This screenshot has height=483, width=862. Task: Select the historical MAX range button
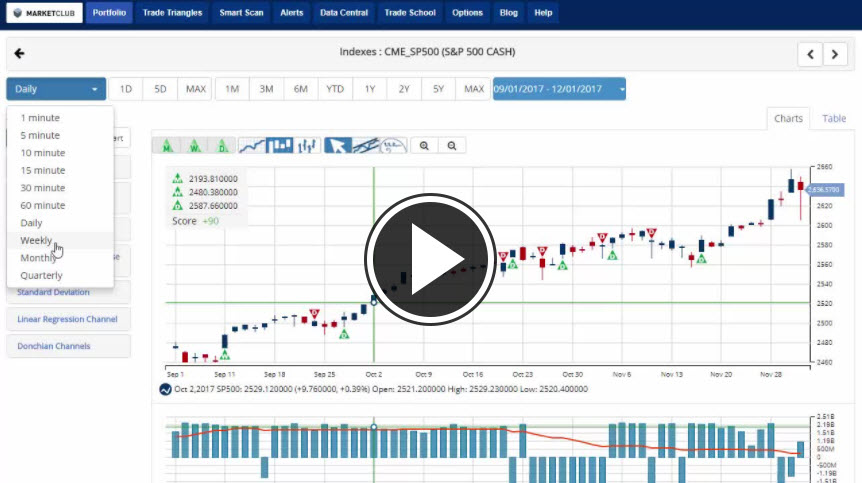click(474, 89)
